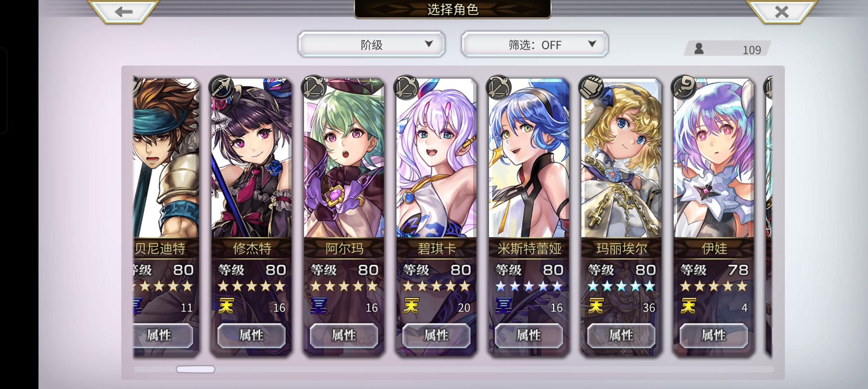Click the fist class icon on 玛丽埃尔
This screenshot has width=868, height=389.
[591, 87]
